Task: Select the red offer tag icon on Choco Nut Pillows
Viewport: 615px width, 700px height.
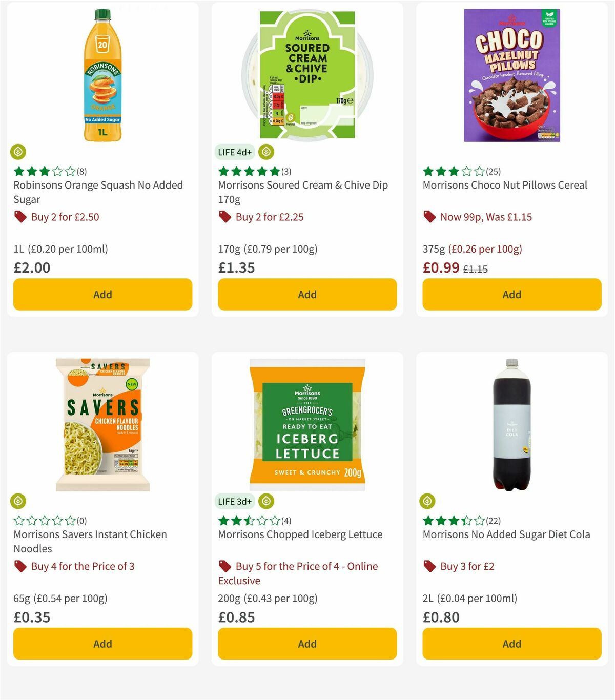Action: [x=430, y=217]
